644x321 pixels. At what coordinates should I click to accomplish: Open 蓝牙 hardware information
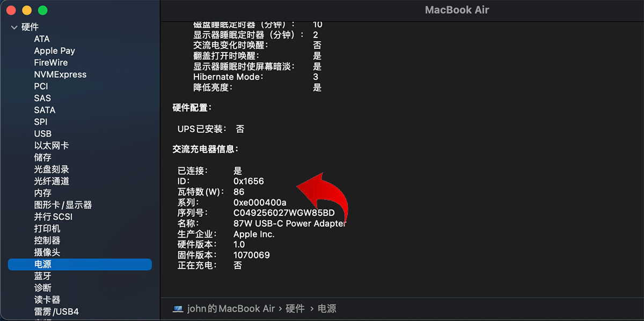tap(43, 276)
